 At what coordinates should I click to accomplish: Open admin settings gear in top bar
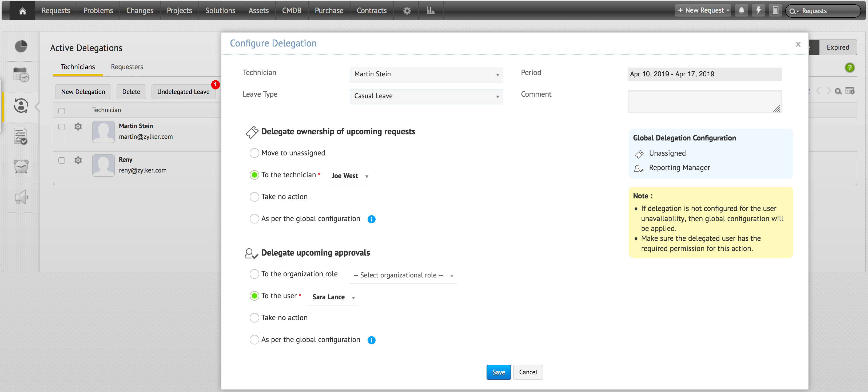407,11
